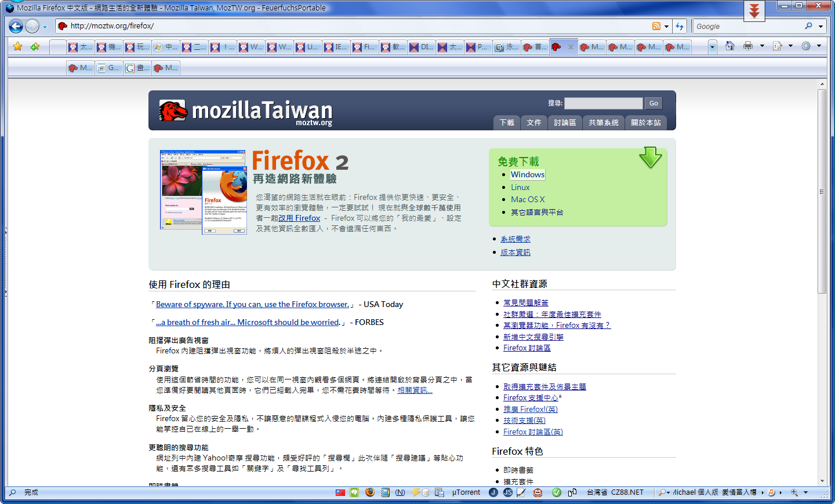Click the Go button on the page
The image size is (835, 504).
point(654,103)
